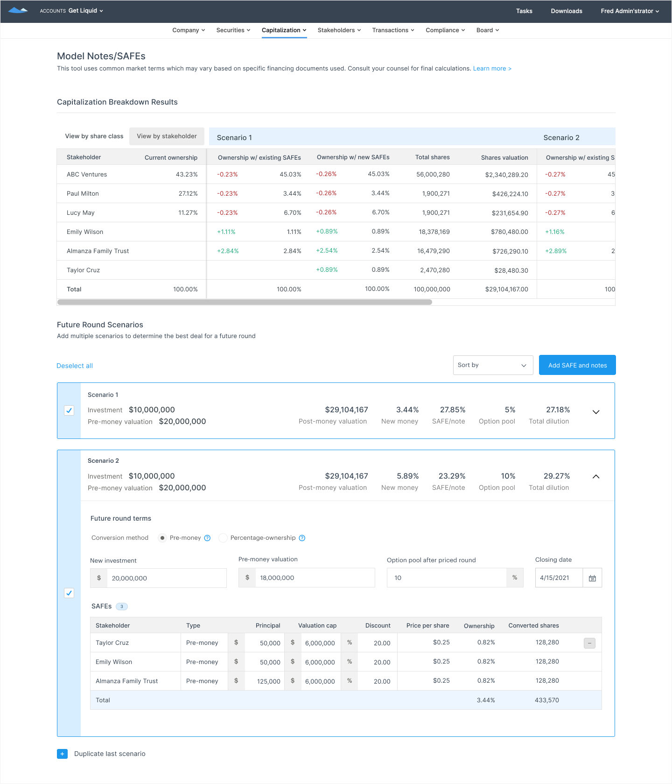The width and height of the screenshot is (672, 784).
Task: Select Percentage-ownership conversion method
Action: pos(223,538)
